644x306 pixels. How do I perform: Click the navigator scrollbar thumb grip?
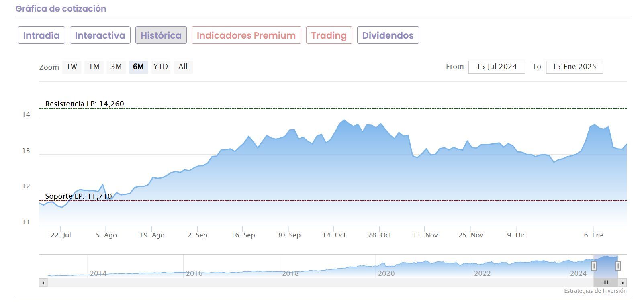pyautogui.click(x=606, y=283)
